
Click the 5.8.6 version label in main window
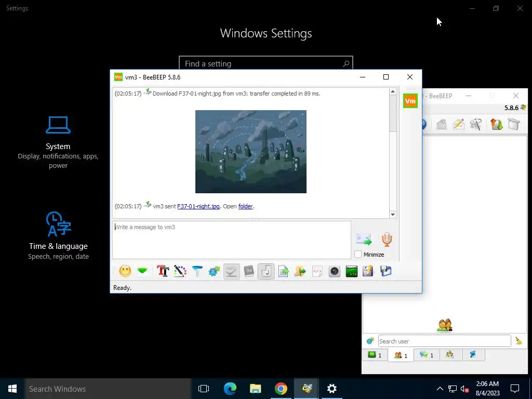(x=511, y=108)
